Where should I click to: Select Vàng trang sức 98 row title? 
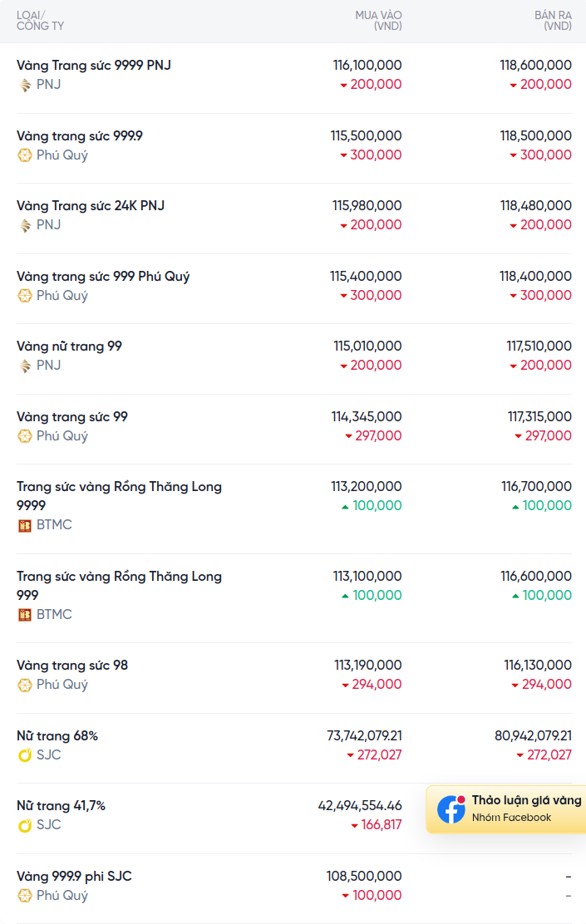[x=72, y=666]
